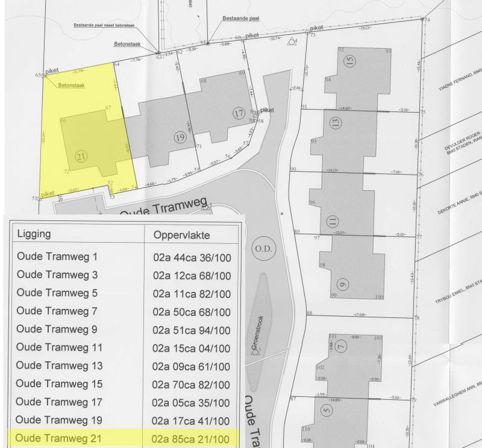This screenshot has width=482, height=448.
Task: Select circled house number 7 on the plan
Action: pyautogui.click(x=341, y=347)
